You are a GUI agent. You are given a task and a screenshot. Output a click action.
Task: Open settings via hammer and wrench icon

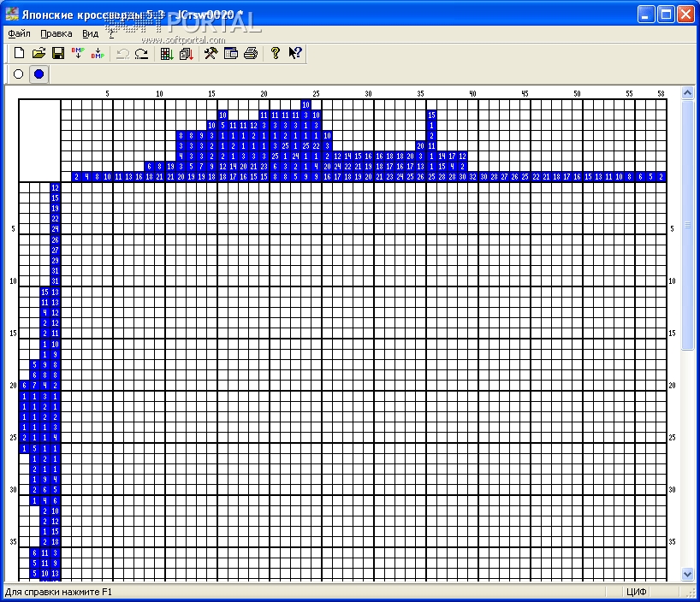211,54
